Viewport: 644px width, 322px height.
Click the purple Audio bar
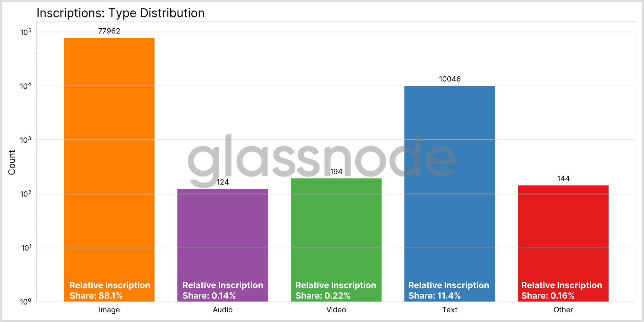pyautogui.click(x=223, y=245)
